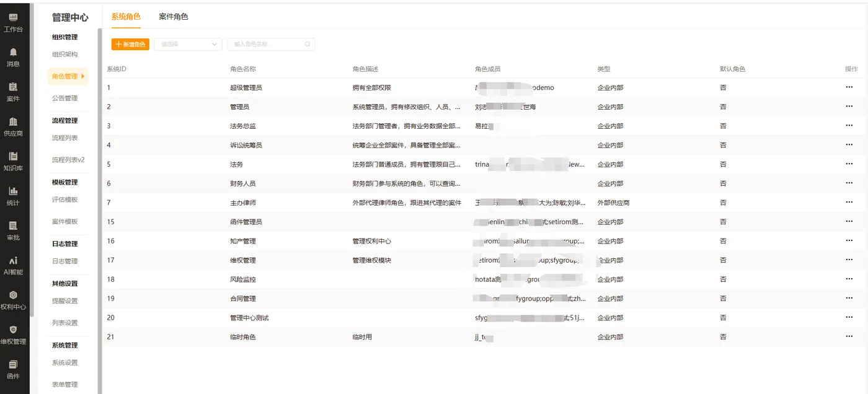The height and width of the screenshot is (394, 868).
Task: Select the 系统角色 tab
Action: tap(126, 17)
